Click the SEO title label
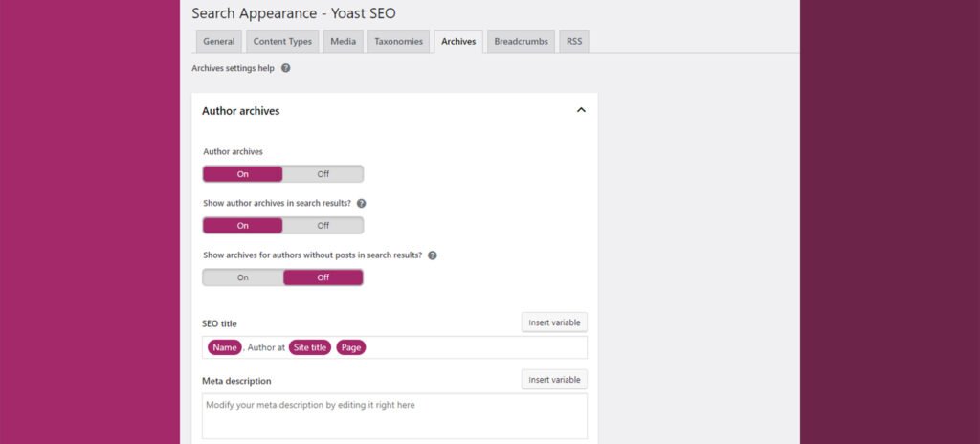The height and width of the screenshot is (444, 980). 219,324
